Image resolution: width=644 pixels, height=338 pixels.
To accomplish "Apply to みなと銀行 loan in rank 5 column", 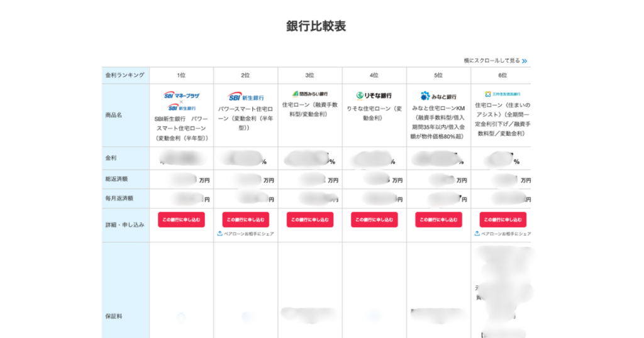I will coord(438,219).
